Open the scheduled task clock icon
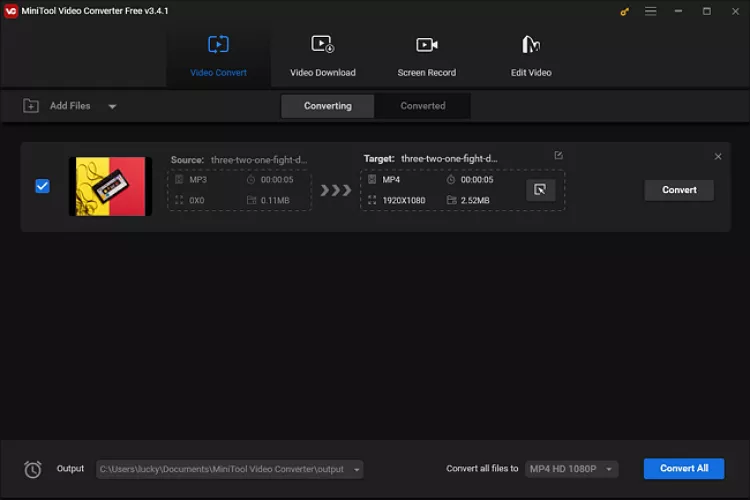 coord(33,469)
